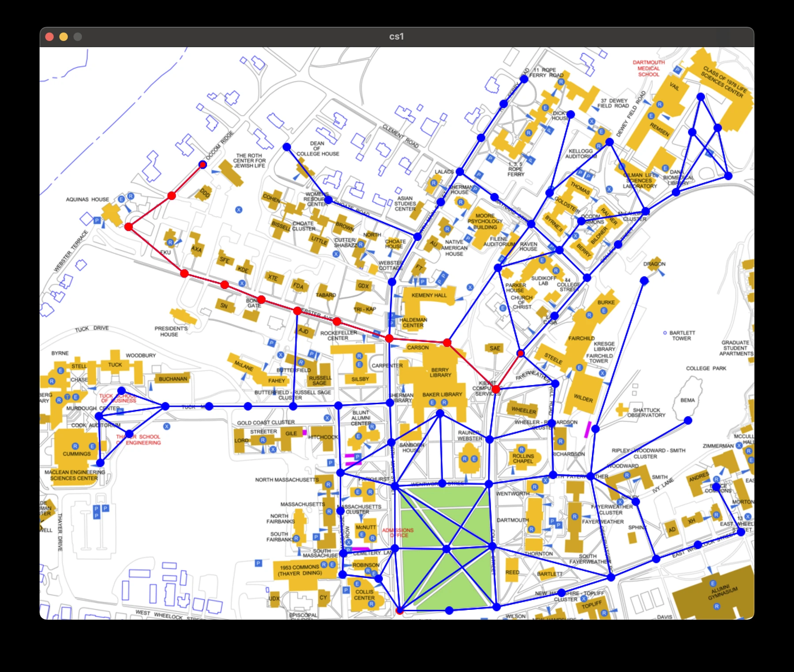Click the small circle marker at Bartlett Tower
794x672 pixels.
point(665,333)
